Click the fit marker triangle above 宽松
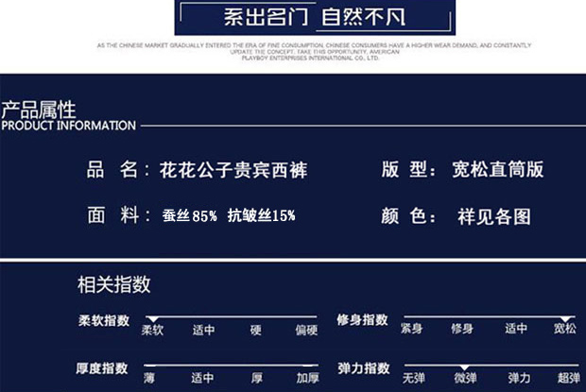Screen dimensions: 586x392 565,319
